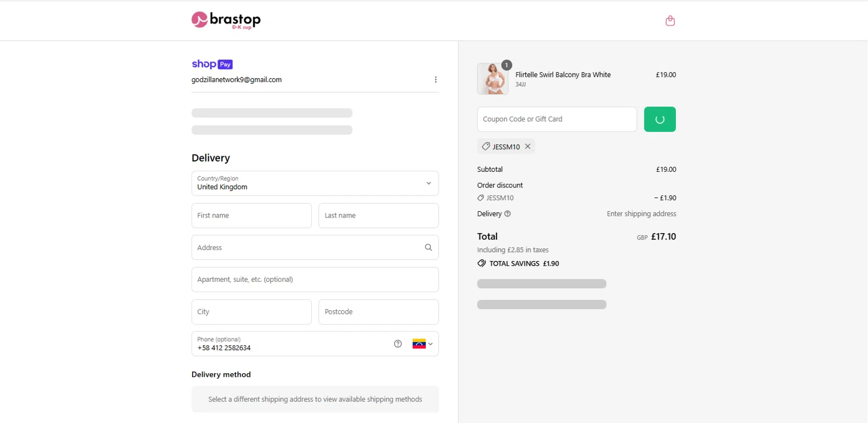Open the account options three-dot menu

pyautogui.click(x=436, y=80)
